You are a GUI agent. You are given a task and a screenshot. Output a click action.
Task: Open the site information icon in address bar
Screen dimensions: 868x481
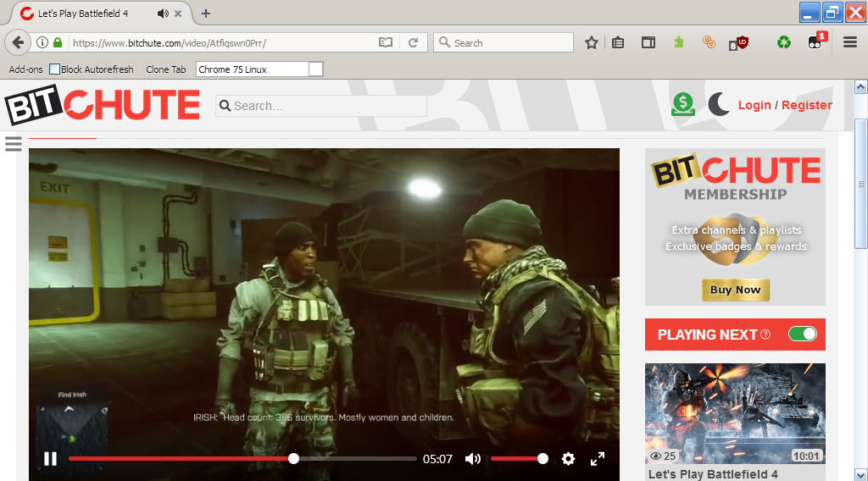[x=42, y=42]
